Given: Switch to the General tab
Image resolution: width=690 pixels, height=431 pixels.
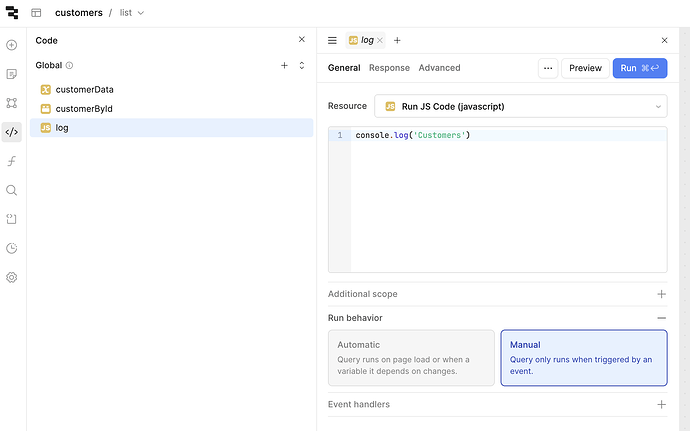Looking at the screenshot, I should tap(344, 68).
